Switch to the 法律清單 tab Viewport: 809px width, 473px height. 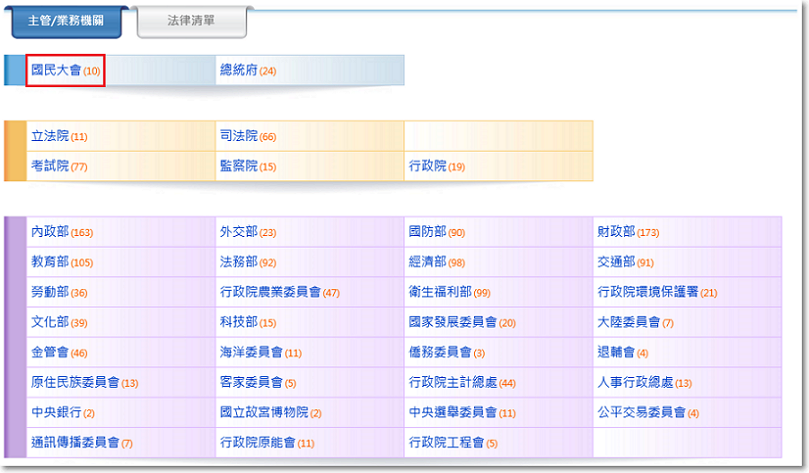(x=190, y=22)
